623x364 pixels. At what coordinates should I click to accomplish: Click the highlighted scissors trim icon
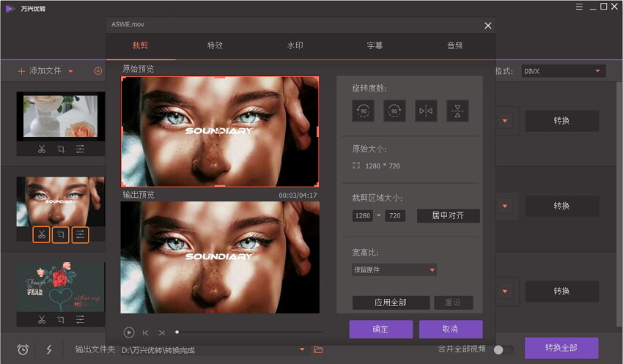[x=42, y=235]
